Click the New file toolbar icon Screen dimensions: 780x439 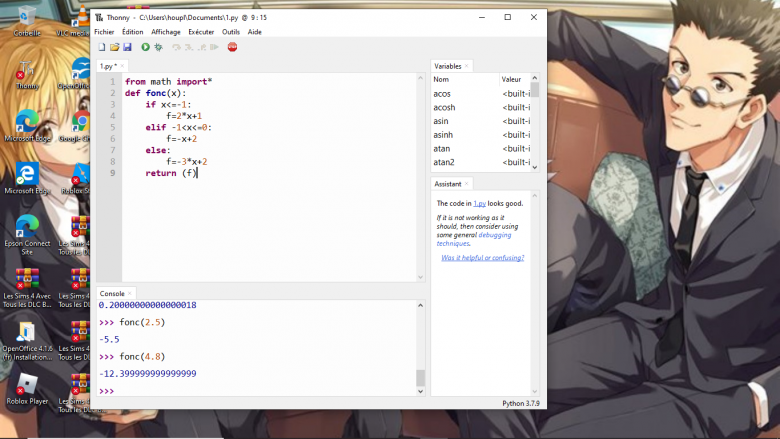101,47
